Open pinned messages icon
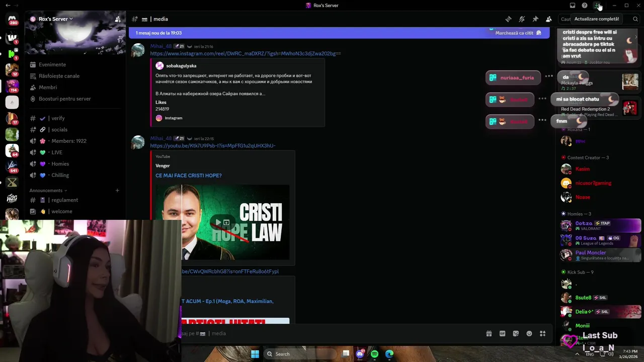The image size is (644, 362). point(535,19)
